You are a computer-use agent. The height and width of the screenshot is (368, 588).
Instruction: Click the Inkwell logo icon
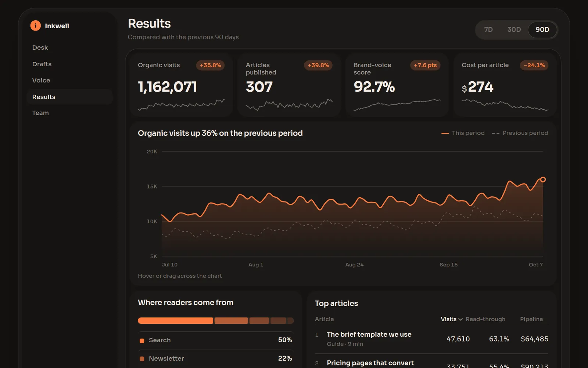(35, 25)
